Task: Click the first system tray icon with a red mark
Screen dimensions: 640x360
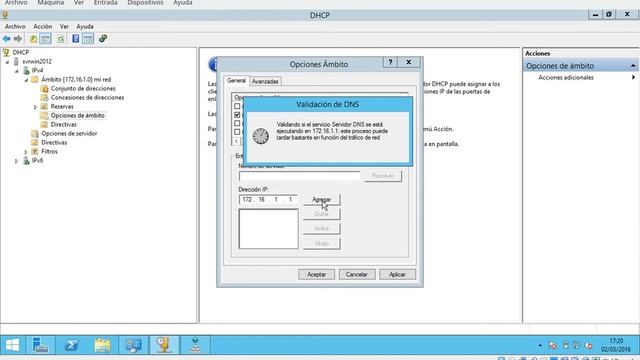Action: 553,345
